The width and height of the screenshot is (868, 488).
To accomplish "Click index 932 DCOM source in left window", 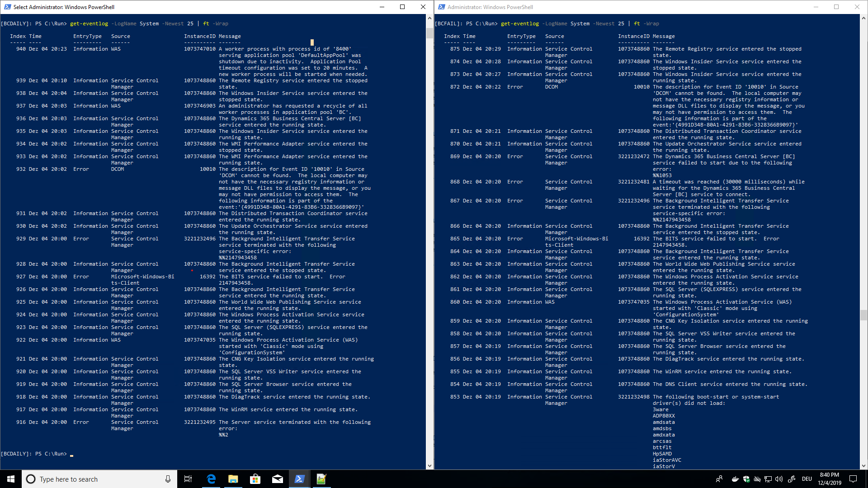I will pos(118,169).
